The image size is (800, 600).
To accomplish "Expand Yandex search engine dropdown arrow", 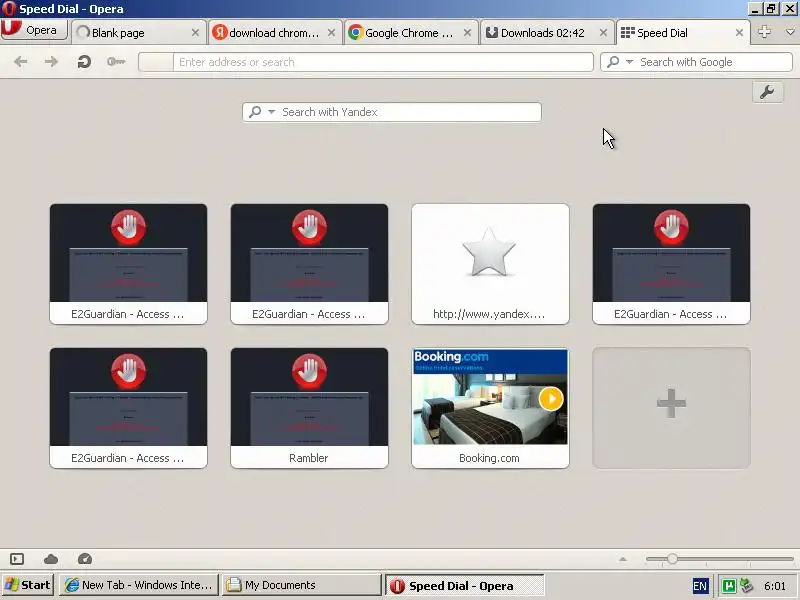I will (x=271, y=112).
